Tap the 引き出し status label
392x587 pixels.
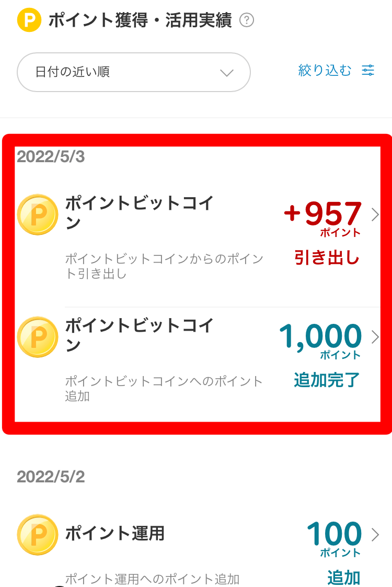327,258
